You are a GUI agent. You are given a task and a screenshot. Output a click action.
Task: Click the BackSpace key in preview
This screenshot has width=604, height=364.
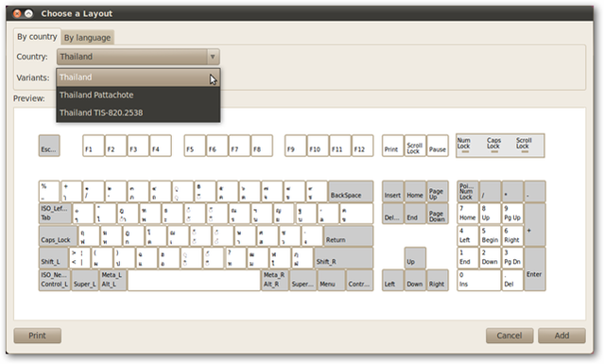351,191
